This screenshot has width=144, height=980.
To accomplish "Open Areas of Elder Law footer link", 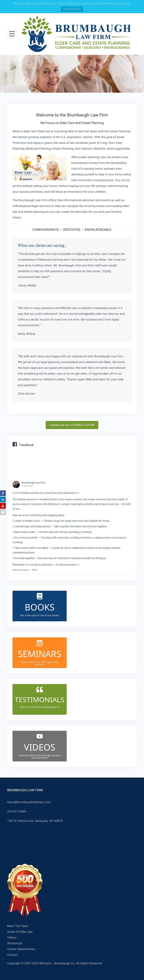I will coord(20,932).
